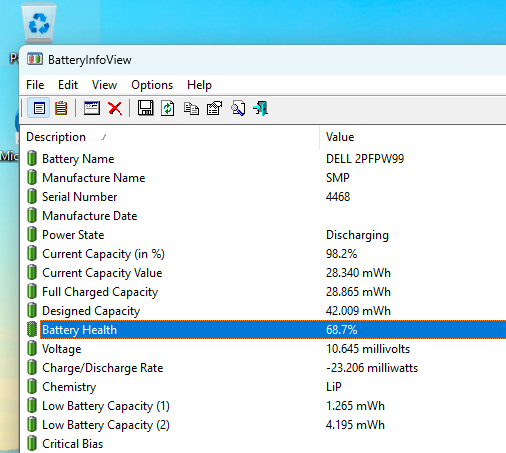Select the Manufacture Name row label
The image size is (506, 453).
pyautogui.click(x=94, y=178)
